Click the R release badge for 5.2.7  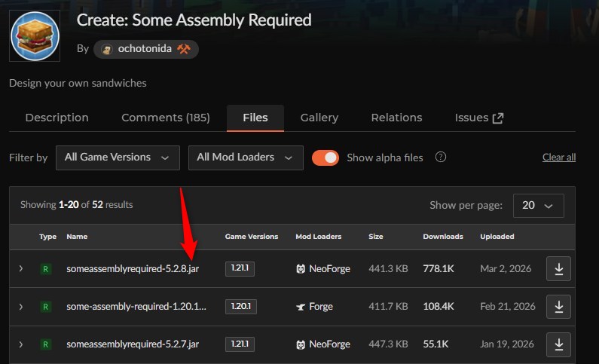45,344
